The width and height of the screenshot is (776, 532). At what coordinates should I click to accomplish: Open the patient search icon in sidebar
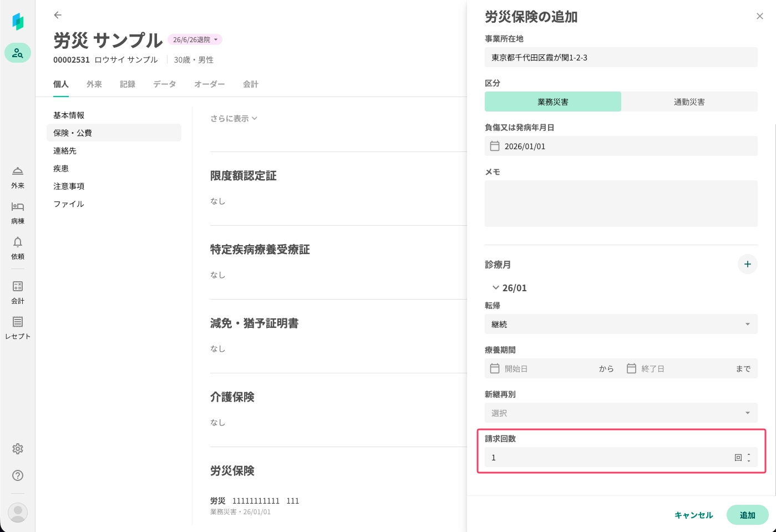(x=18, y=53)
